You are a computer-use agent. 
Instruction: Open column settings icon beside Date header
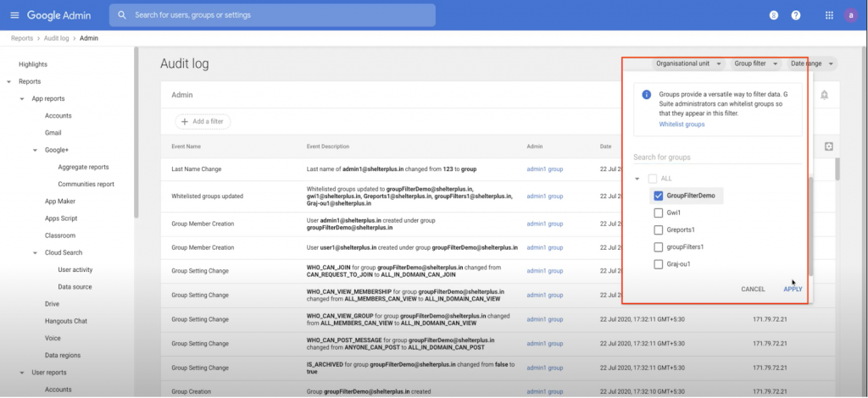[x=828, y=146]
